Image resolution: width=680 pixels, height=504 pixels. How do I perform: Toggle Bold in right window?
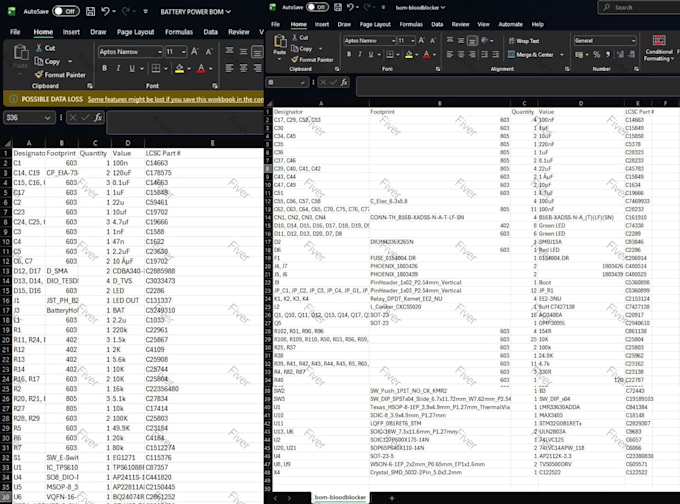click(349, 54)
